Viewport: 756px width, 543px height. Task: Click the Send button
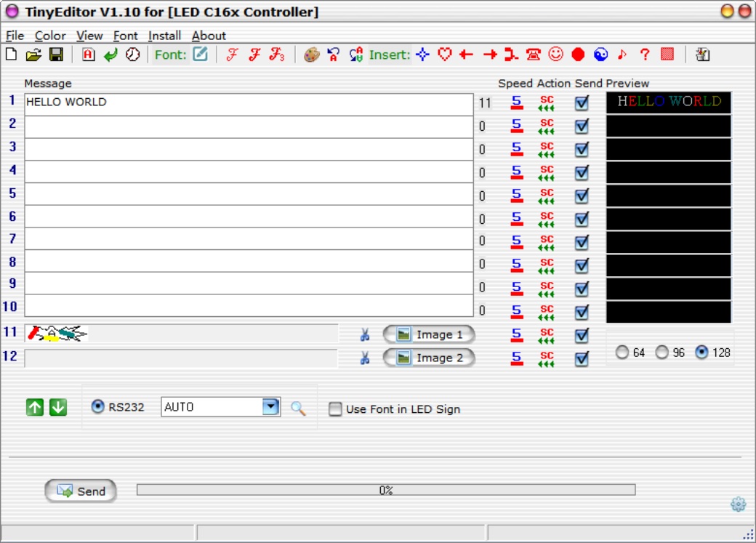(x=81, y=491)
